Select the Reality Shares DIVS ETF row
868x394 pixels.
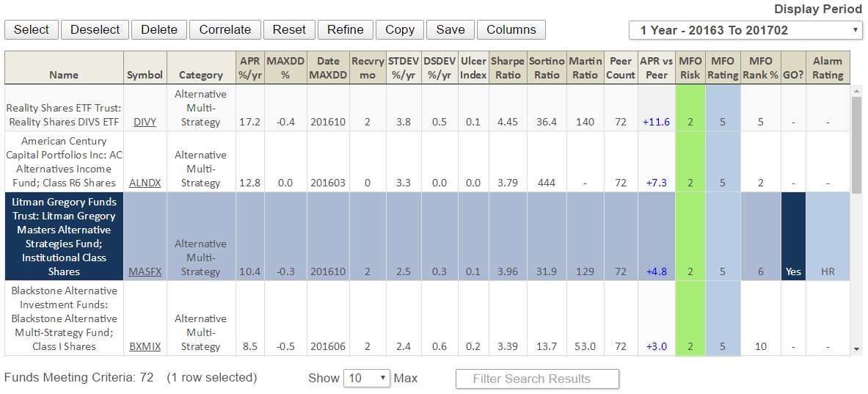pyautogui.click(x=64, y=108)
